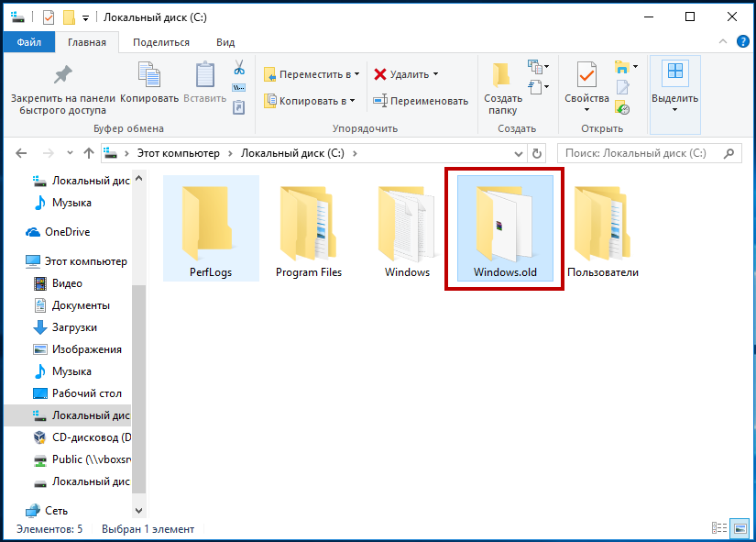This screenshot has height=542, width=756.
Task: Expand the address bar history dropdown
Action: pos(519,154)
